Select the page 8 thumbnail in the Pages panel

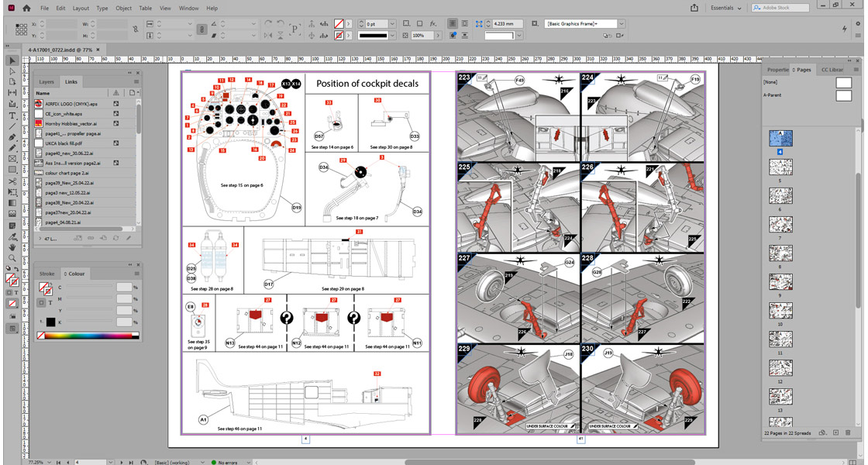click(780, 252)
